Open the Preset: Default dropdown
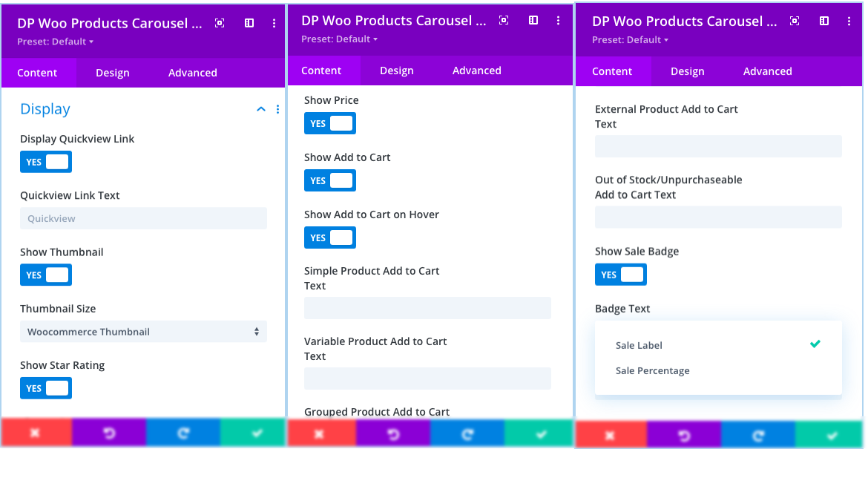 (x=55, y=41)
